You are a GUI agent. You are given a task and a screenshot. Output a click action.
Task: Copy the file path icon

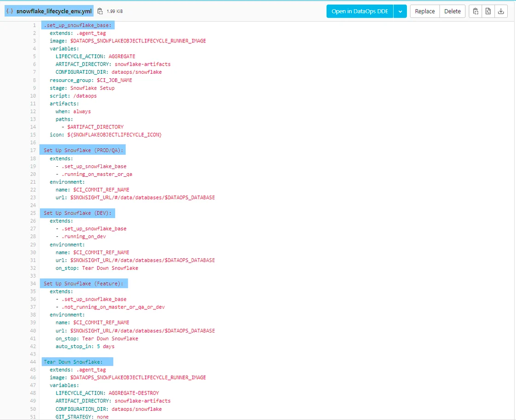pos(100,11)
